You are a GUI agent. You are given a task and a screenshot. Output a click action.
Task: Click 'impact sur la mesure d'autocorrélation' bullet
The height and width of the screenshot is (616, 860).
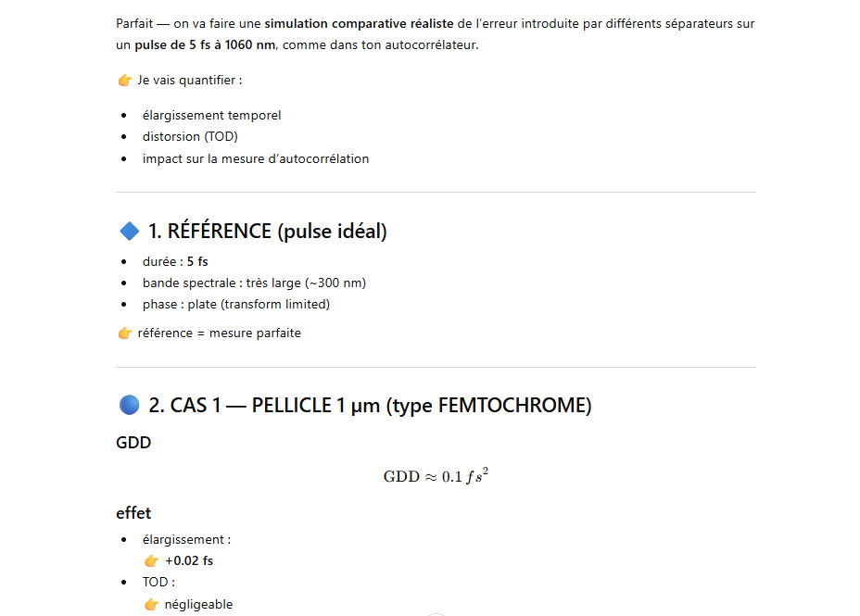(256, 159)
